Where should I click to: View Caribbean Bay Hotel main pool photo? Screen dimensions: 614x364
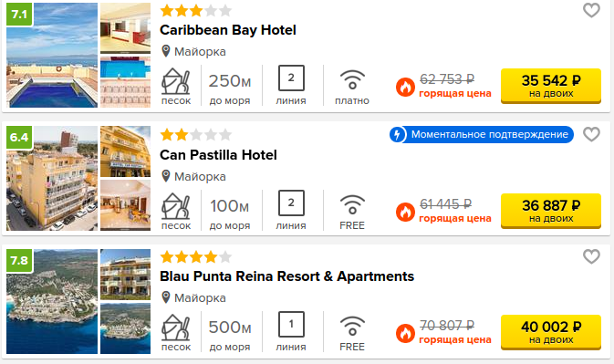tap(52, 55)
